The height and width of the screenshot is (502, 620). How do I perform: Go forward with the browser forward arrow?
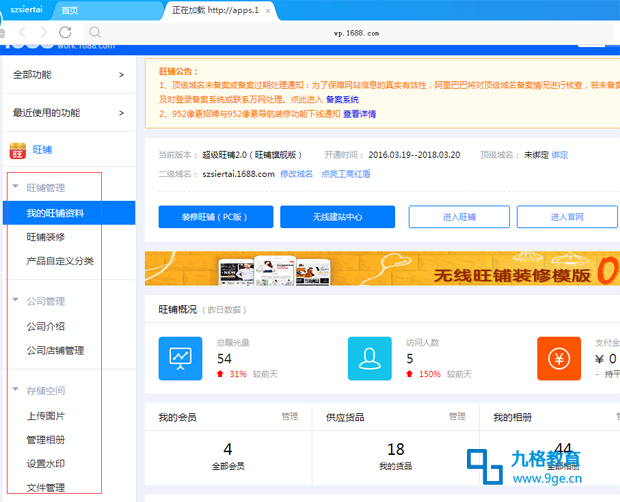43,32
